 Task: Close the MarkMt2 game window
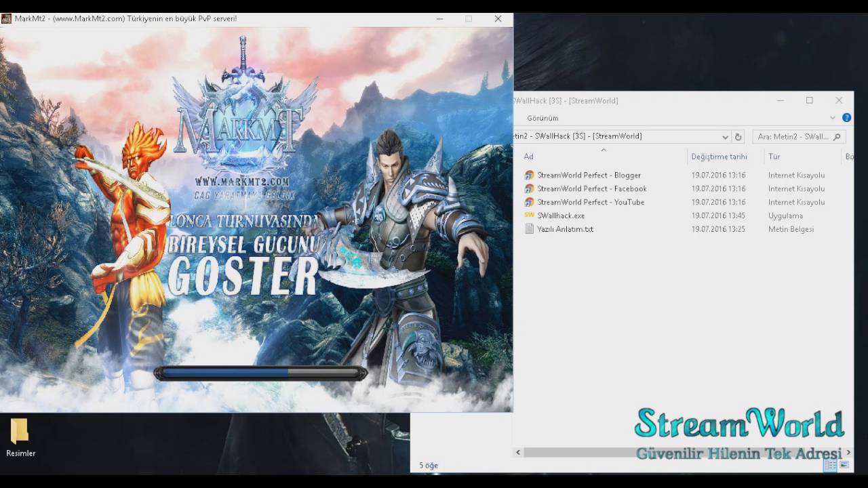coord(498,19)
